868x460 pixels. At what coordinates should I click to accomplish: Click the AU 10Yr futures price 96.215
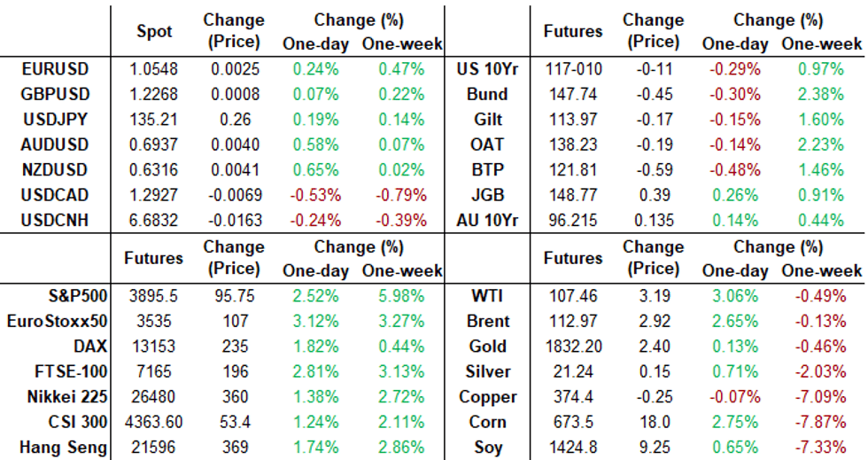point(573,220)
